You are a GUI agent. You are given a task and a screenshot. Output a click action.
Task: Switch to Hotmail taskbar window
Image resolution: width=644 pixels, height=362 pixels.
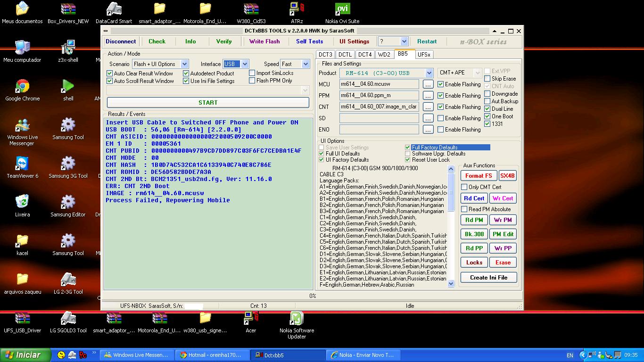211,355
